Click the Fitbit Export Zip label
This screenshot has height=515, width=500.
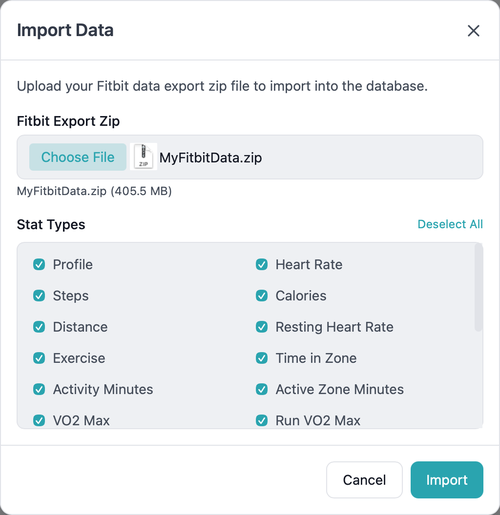[68, 121]
